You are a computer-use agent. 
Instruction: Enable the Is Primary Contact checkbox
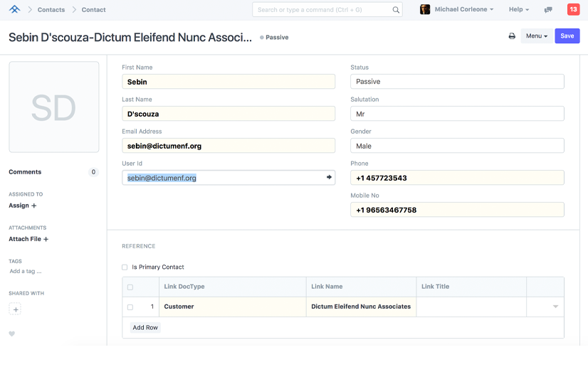point(125,267)
